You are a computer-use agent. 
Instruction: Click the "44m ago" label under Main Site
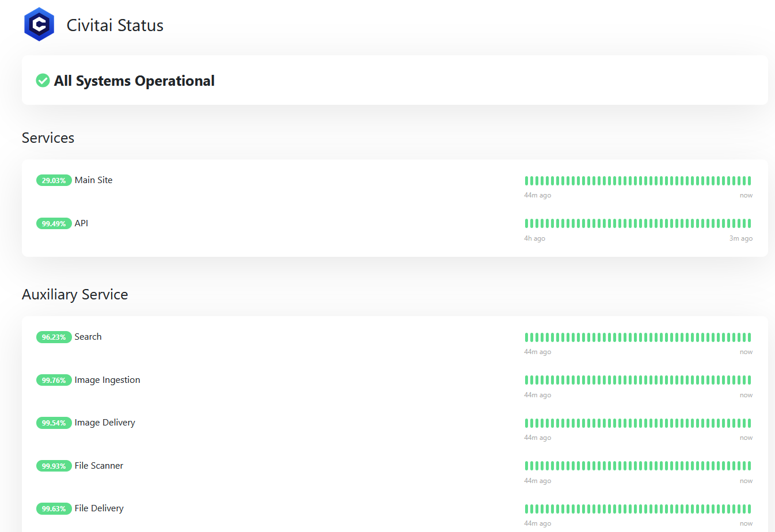click(538, 195)
